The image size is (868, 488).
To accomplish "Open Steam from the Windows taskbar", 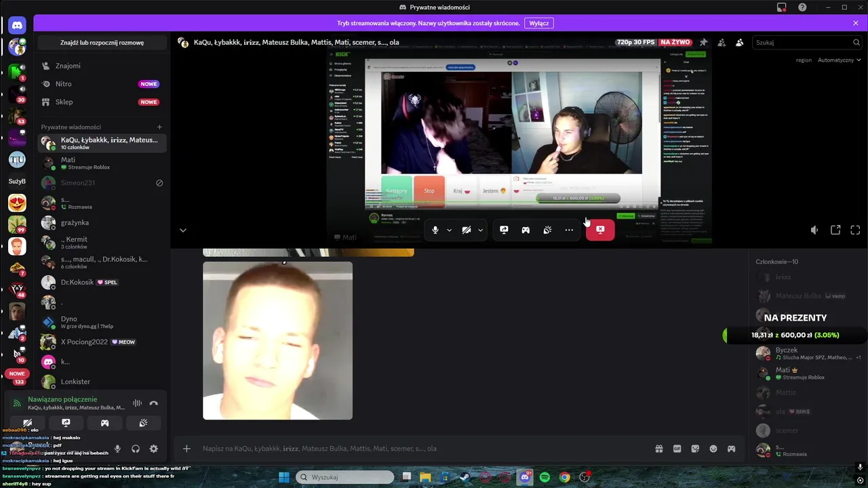I will pos(465,477).
